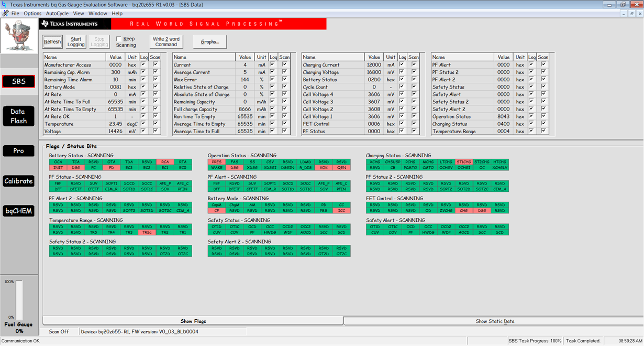Select the Voltage value 14426
This screenshot has height=346, width=644.
115,132
